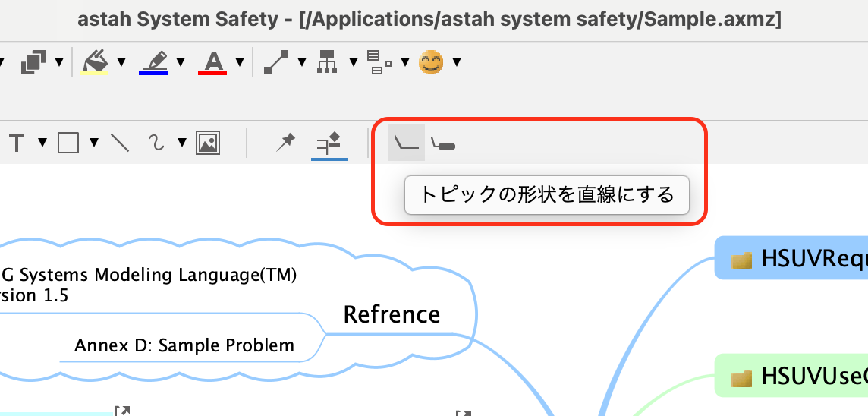Open the smiley marker dropdown arrow
Image resolution: width=868 pixels, height=416 pixels.
(457, 61)
